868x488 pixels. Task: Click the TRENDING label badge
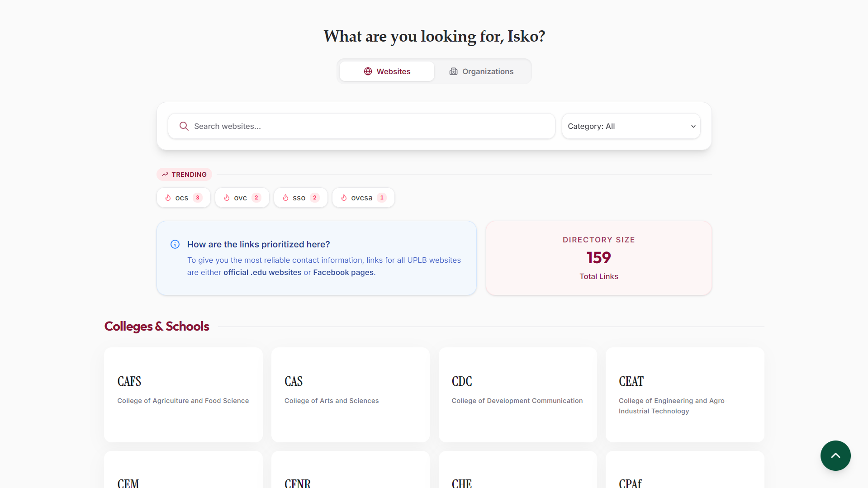click(184, 175)
